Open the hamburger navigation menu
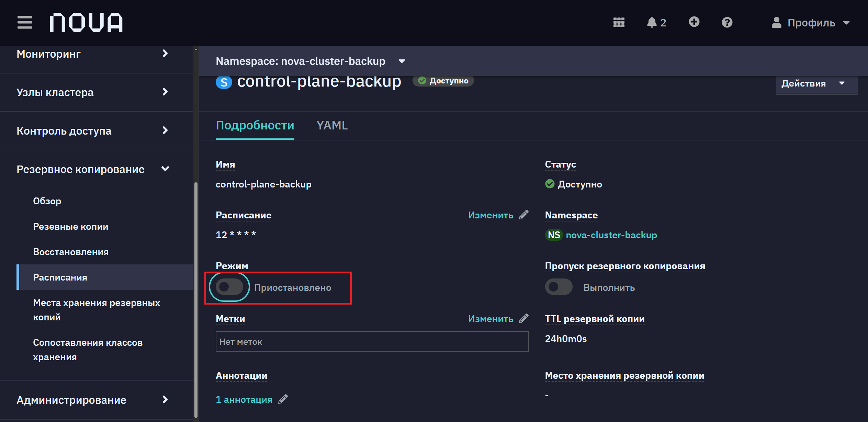Viewport: 868px width, 422px height. pos(25,23)
